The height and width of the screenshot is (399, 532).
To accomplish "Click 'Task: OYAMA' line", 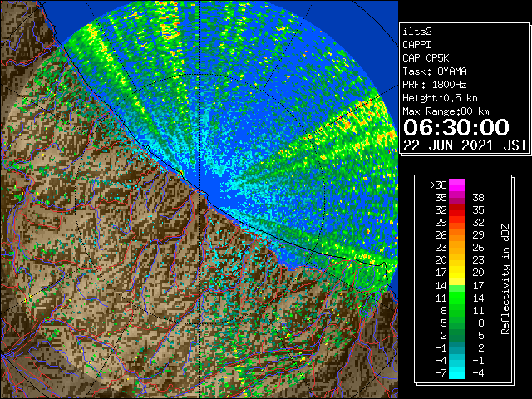I will [x=435, y=71].
